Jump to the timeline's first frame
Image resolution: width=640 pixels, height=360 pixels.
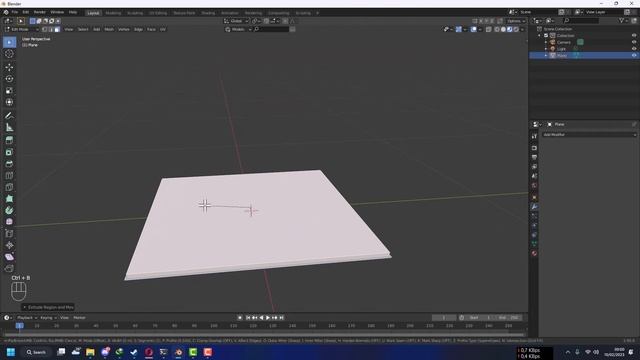[248, 318]
